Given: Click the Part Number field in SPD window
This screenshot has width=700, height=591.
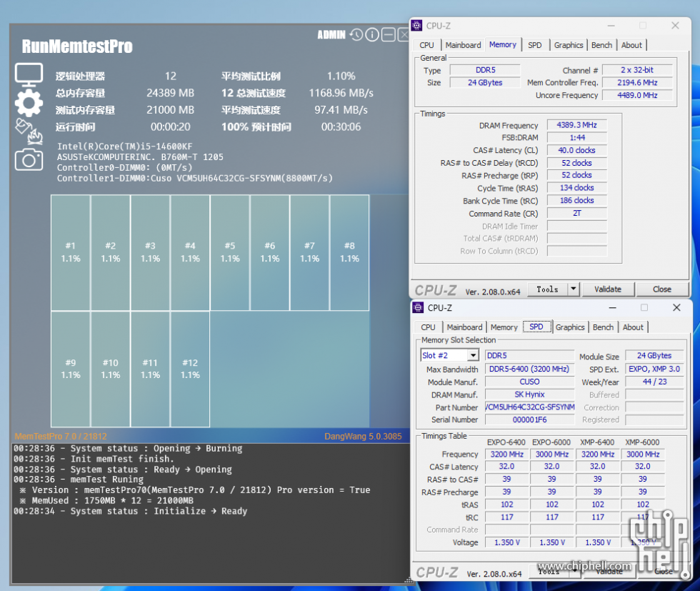Looking at the screenshot, I should coord(529,407).
